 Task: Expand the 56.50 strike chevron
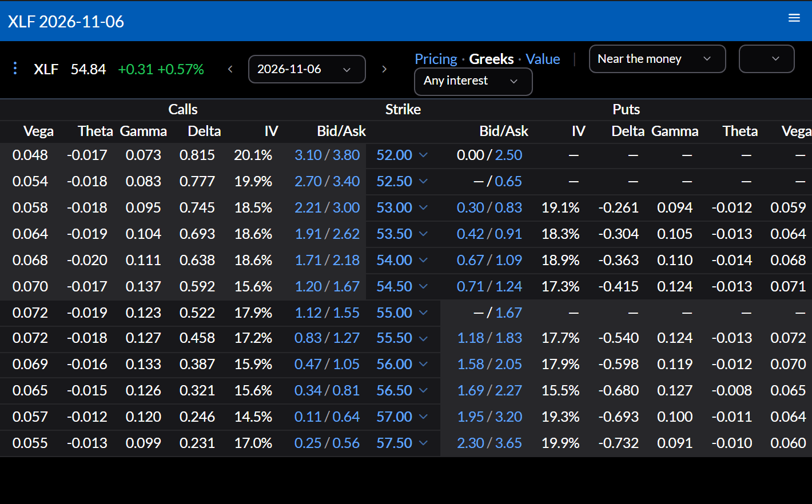pyautogui.click(x=423, y=390)
